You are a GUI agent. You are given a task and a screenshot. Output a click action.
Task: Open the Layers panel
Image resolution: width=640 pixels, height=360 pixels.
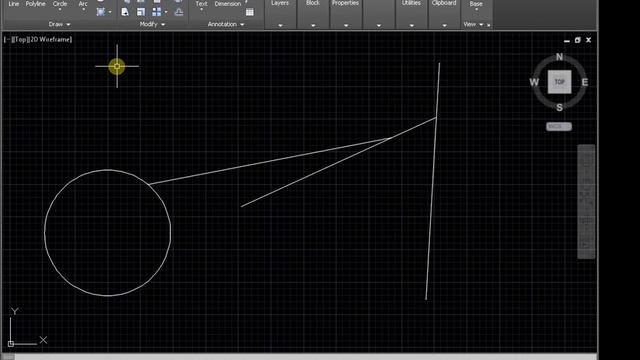[x=280, y=3]
